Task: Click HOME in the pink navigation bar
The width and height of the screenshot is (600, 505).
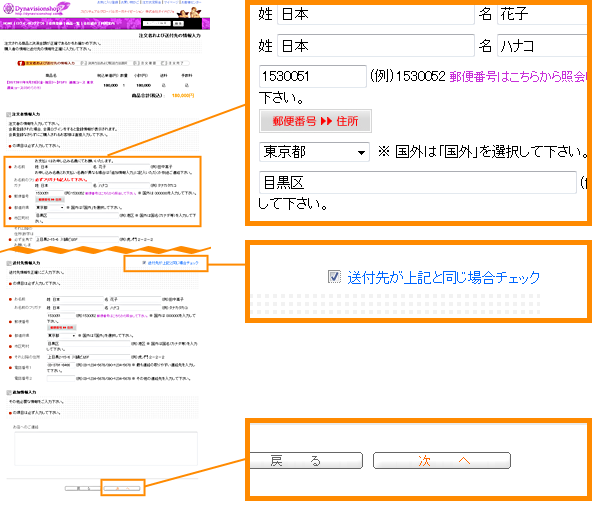Action: [x=7, y=21]
